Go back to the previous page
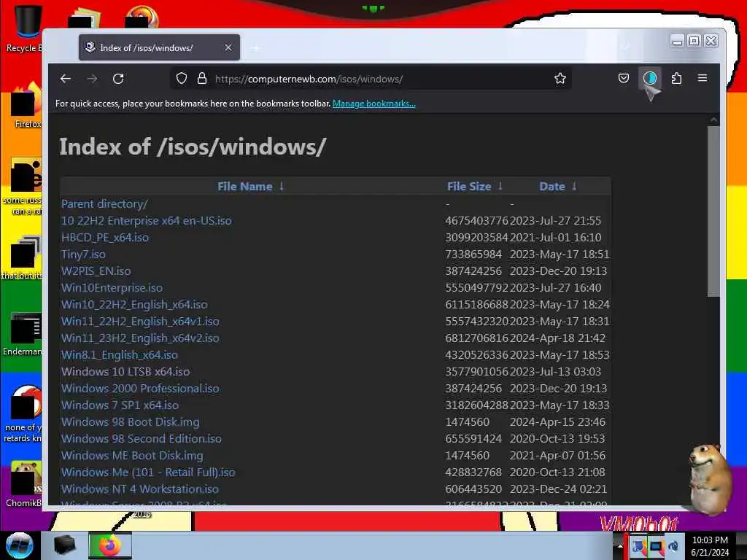This screenshot has width=747, height=560. [66, 79]
